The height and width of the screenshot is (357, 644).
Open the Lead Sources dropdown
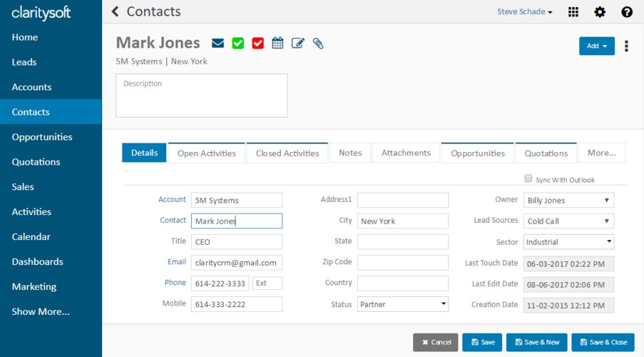[568, 221]
